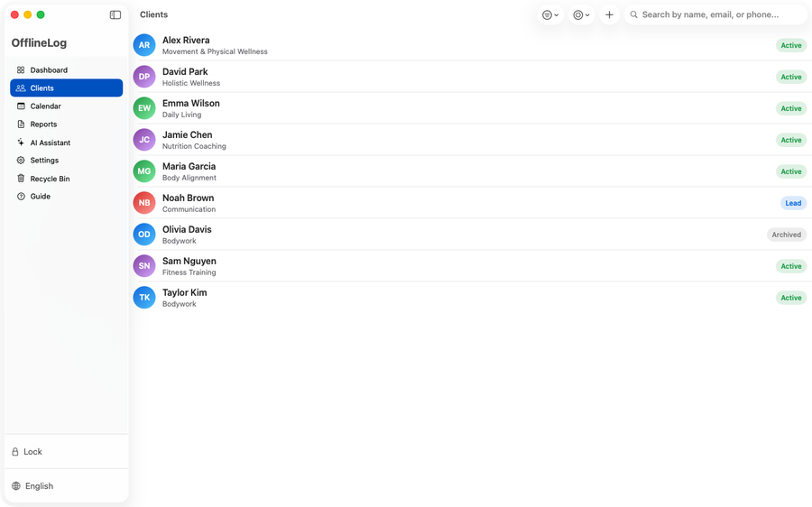Screen dimensions: 812x507
Task: Go to Reports in sidebar
Action: coord(66,124)
